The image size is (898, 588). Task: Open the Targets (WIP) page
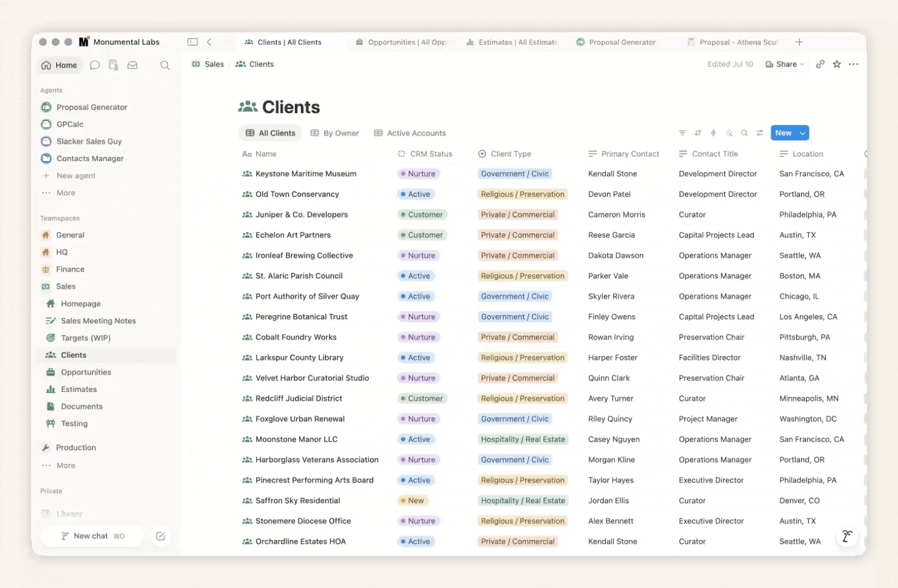(x=86, y=338)
